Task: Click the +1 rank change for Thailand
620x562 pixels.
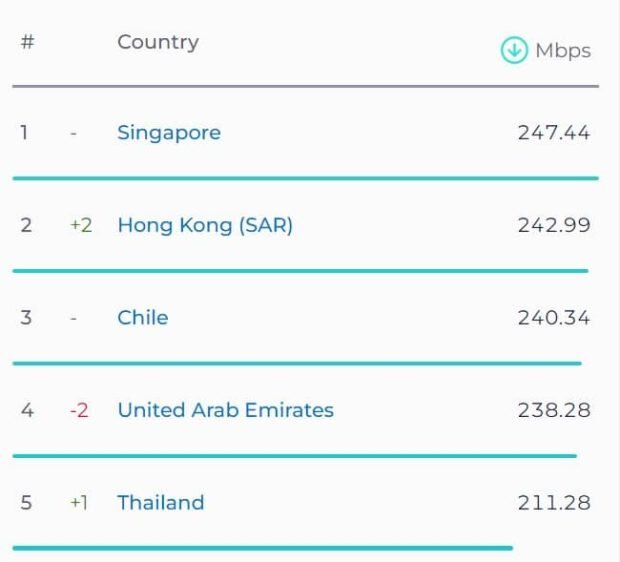Action: tap(79, 503)
